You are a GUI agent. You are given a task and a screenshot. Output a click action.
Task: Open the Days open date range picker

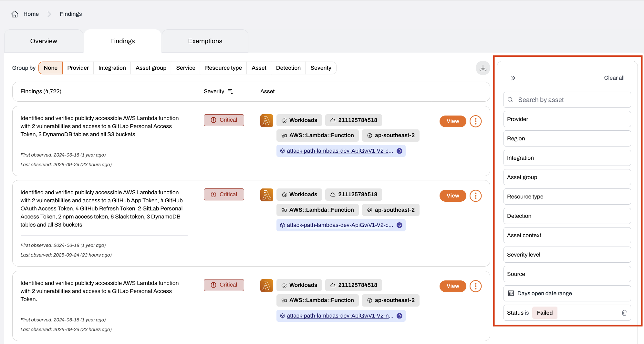click(567, 293)
